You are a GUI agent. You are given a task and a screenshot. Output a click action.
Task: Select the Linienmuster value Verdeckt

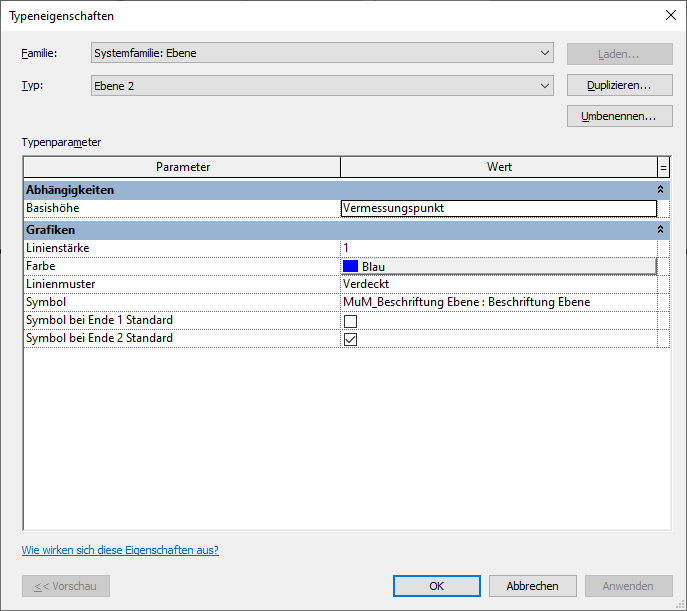pos(499,284)
